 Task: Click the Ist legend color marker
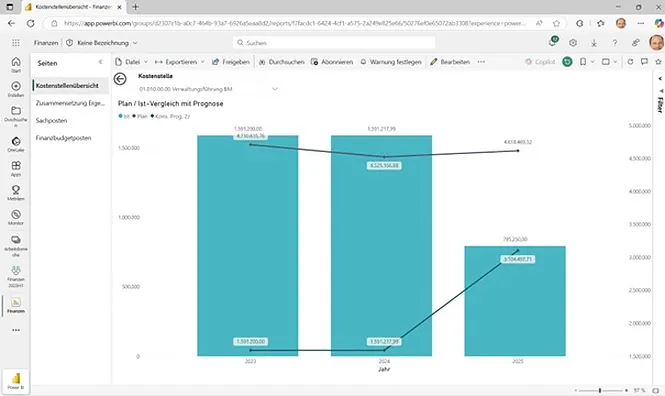point(120,116)
